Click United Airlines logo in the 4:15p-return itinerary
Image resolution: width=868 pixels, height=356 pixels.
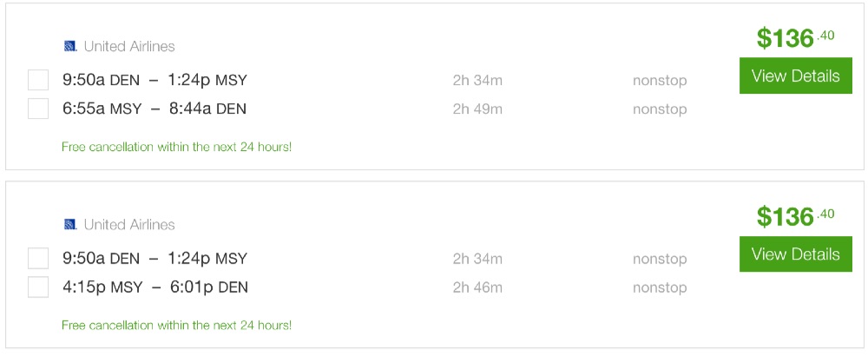click(x=70, y=225)
